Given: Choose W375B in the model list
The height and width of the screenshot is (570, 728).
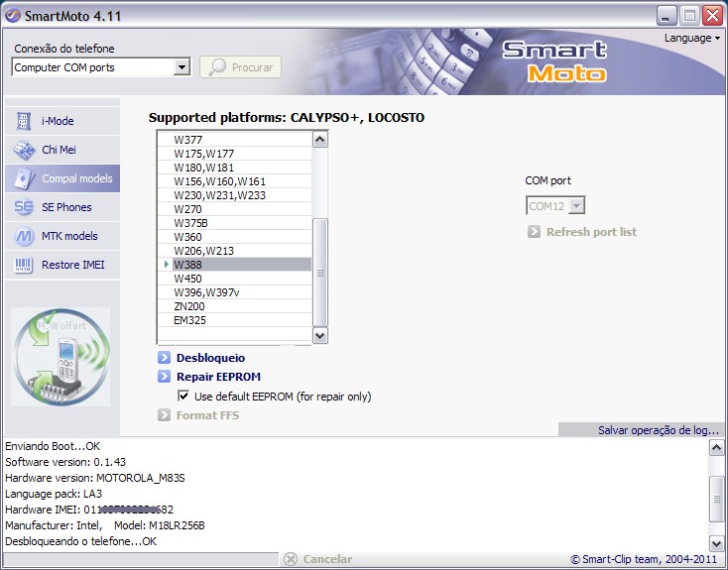Looking at the screenshot, I should point(190,223).
